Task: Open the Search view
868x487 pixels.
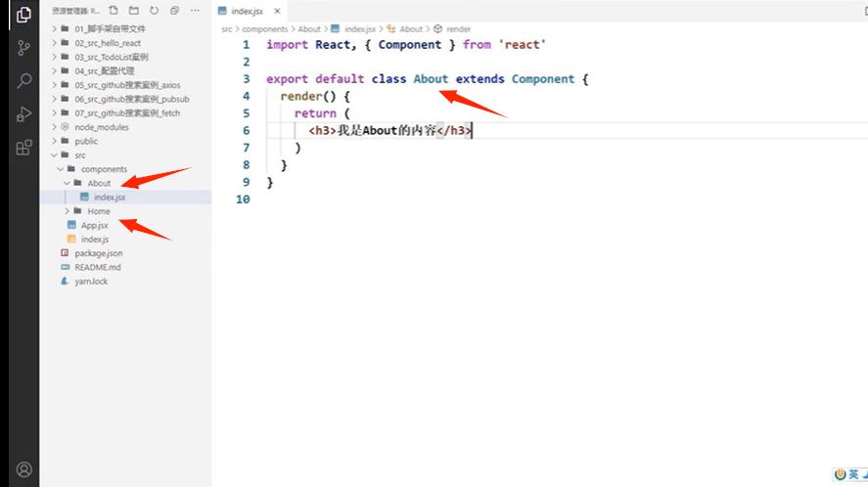Action: point(23,81)
